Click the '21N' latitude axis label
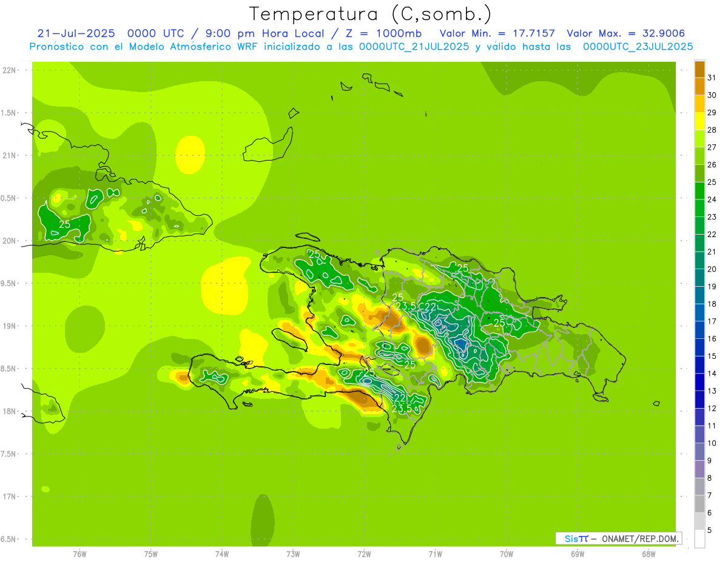The width and height of the screenshot is (728, 562). tap(10, 156)
